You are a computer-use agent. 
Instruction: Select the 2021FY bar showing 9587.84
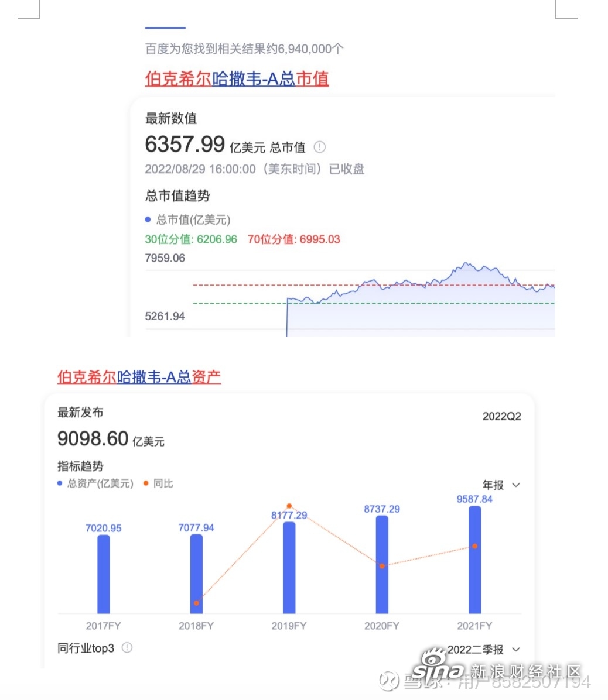475,560
